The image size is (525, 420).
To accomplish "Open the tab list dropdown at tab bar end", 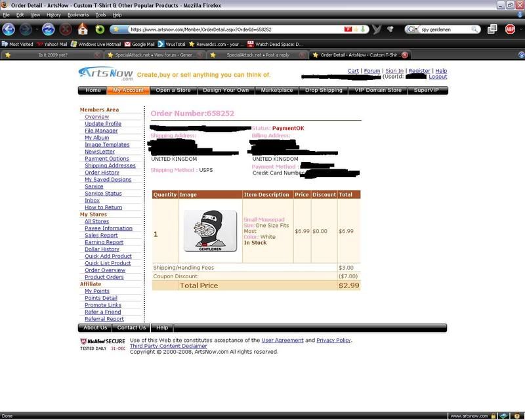I will (x=521, y=55).
